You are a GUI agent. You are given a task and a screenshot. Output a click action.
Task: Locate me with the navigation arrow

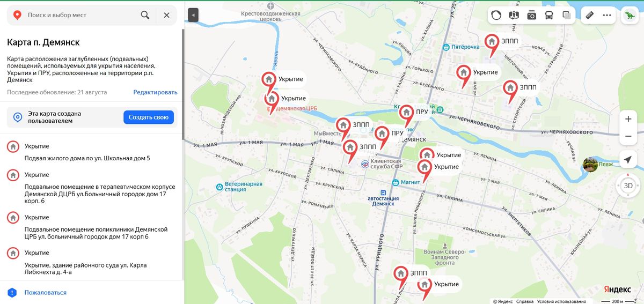point(628,159)
